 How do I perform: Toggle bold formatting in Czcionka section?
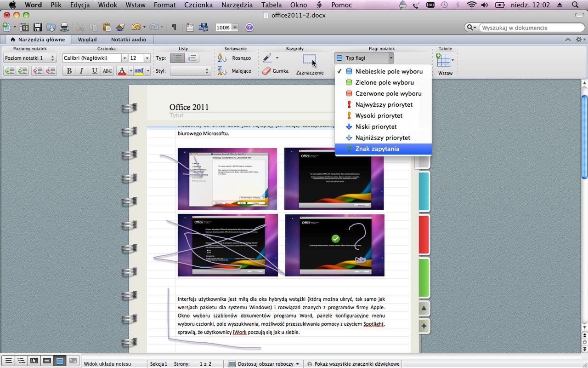[x=69, y=70]
